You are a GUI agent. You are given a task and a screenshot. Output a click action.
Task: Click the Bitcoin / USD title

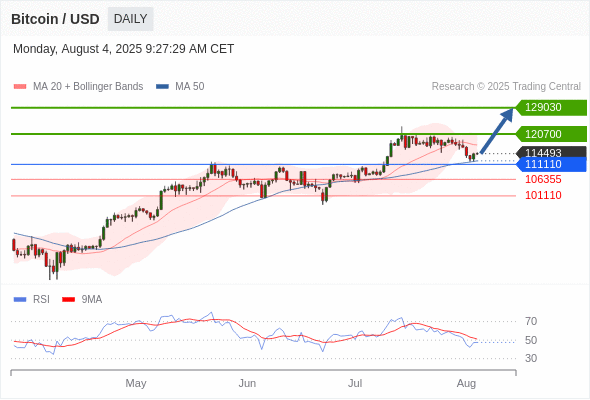coord(55,19)
